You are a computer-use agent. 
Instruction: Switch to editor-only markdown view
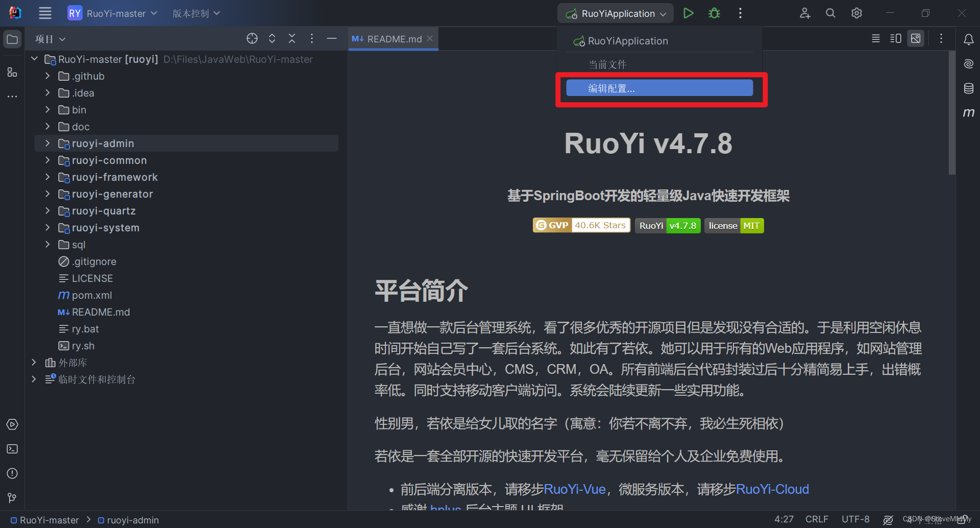click(876, 38)
